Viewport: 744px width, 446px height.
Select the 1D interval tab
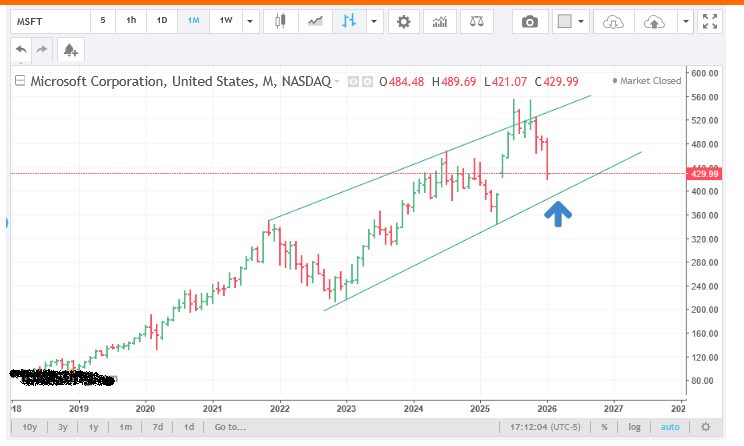160,21
